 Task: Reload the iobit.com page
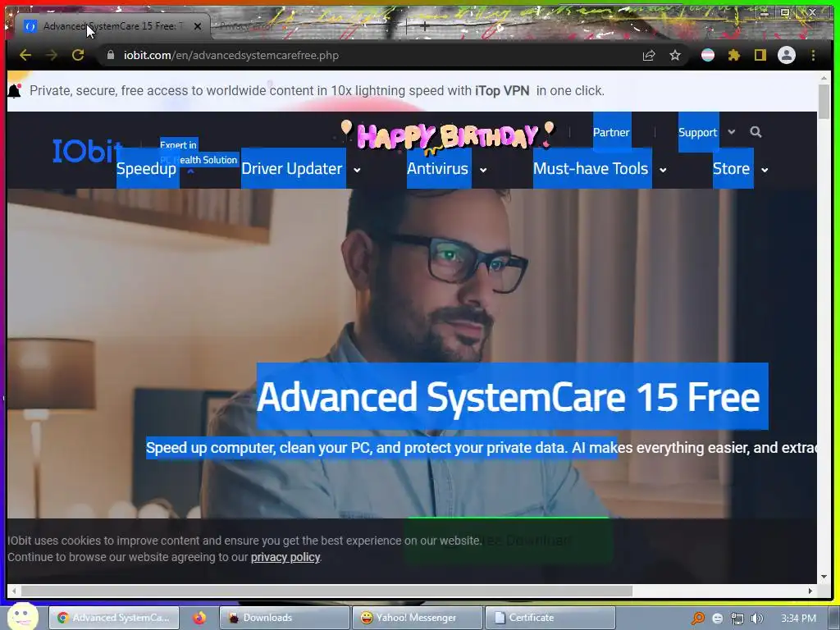78,55
